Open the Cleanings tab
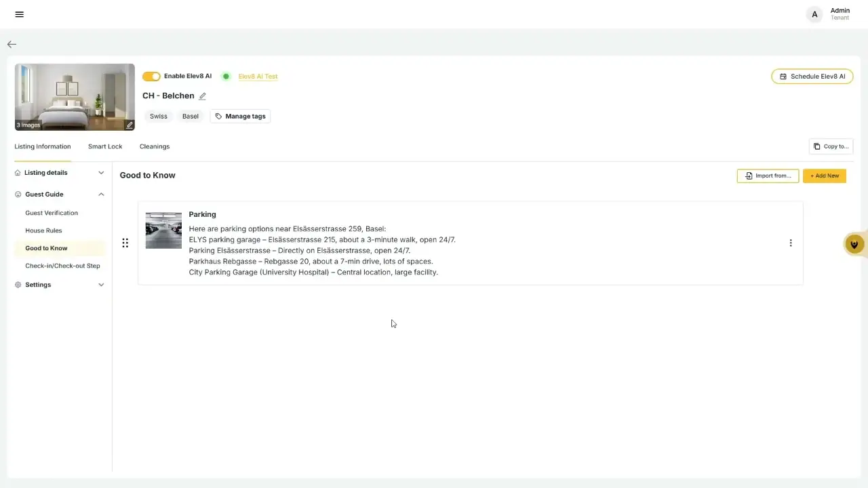This screenshot has width=868, height=488. [155, 146]
